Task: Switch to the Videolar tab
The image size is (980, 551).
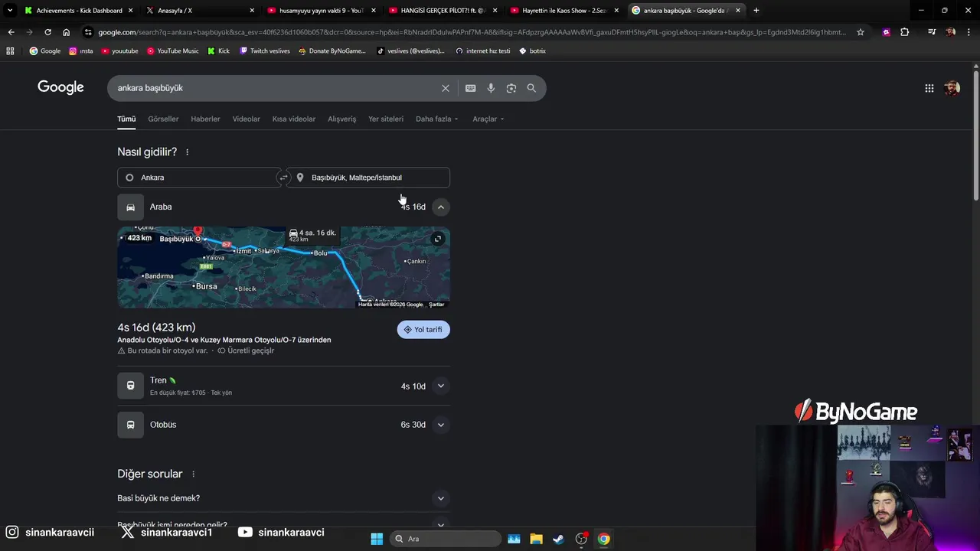Action: coord(247,119)
